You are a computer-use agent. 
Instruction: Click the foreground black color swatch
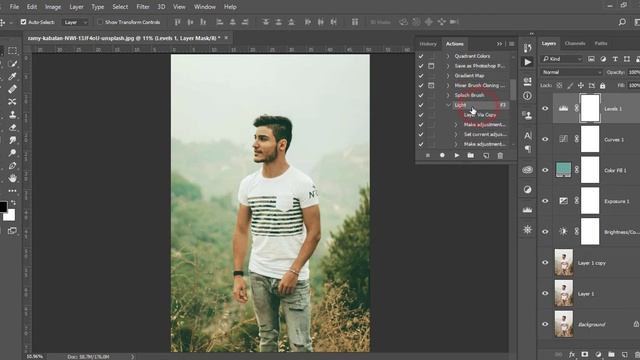(x=3, y=207)
